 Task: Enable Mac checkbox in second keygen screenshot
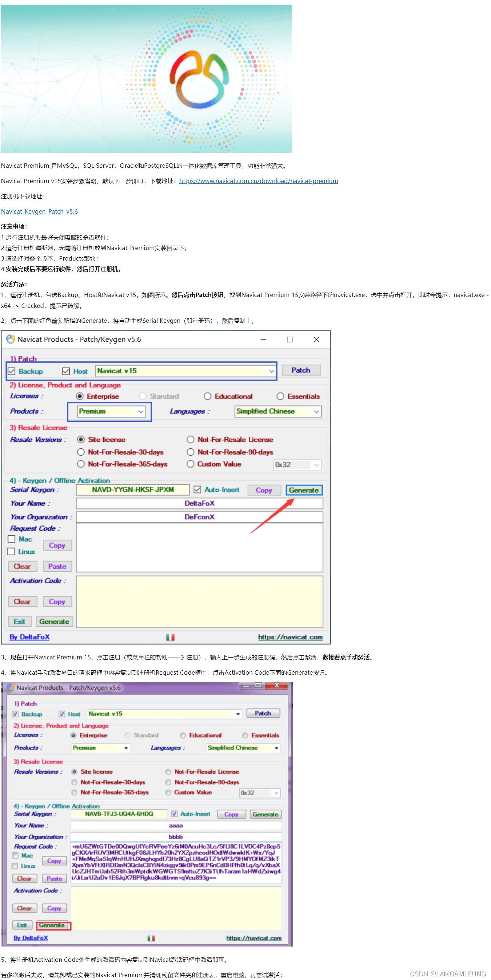pyautogui.click(x=15, y=856)
